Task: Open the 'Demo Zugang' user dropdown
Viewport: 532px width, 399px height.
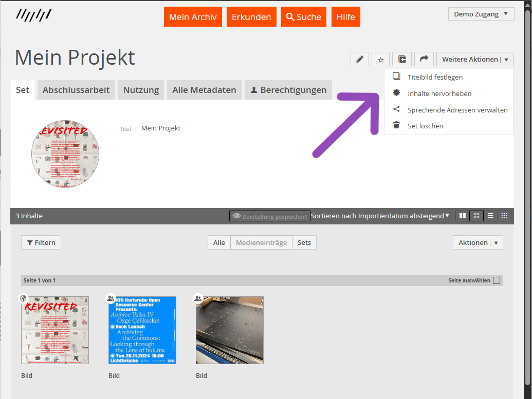Action: coord(481,14)
